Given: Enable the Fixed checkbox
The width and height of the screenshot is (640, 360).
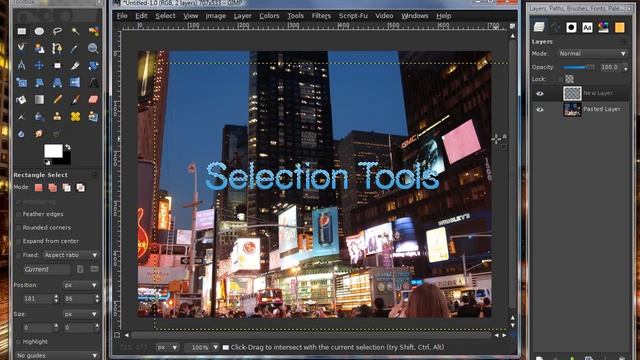Looking at the screenshot, I should 18,255.
